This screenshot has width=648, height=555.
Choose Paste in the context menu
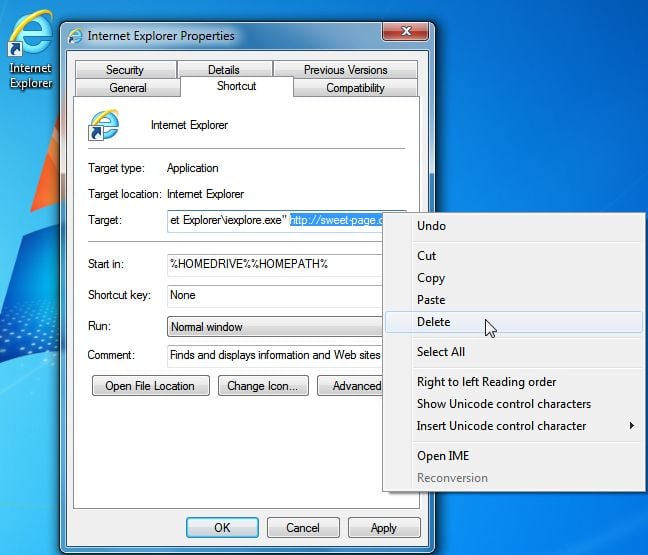(x=514, y=300)
